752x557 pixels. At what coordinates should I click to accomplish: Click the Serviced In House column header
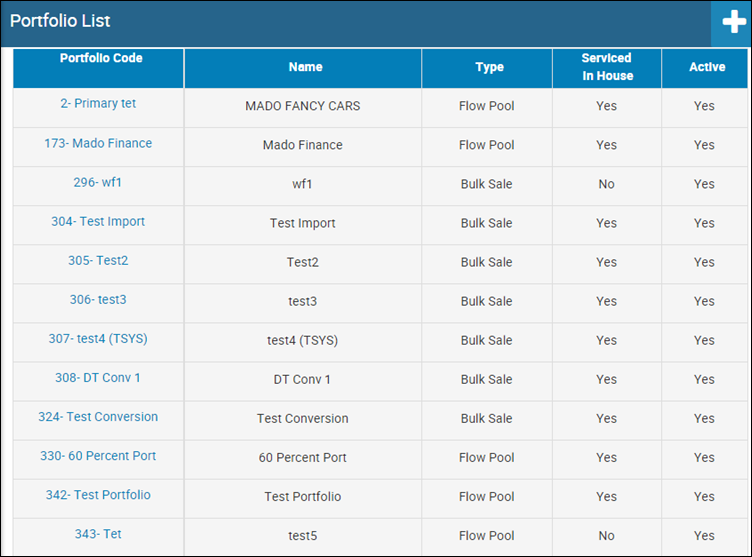tap(607, 68)
